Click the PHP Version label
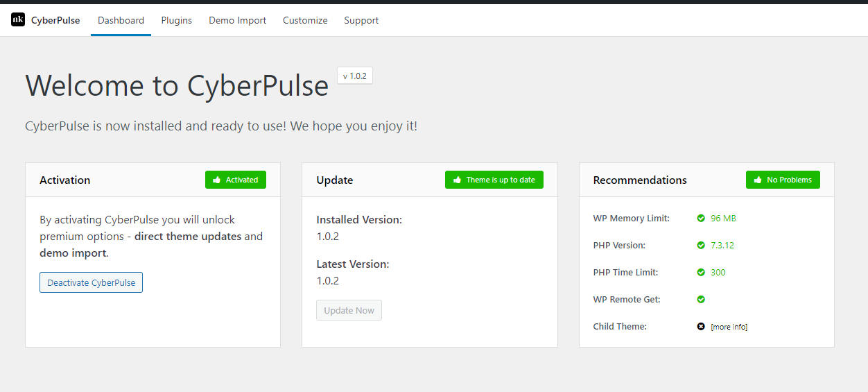 pos(619,246)
